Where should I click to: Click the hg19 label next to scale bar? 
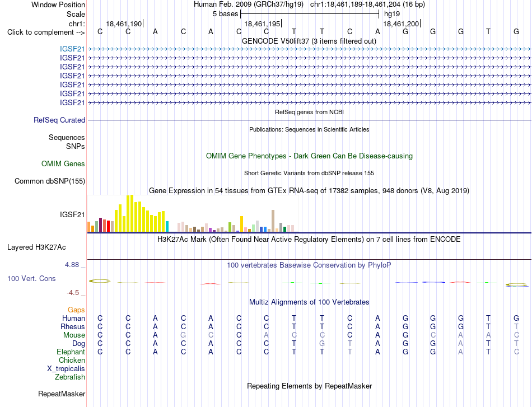[392, 14]
